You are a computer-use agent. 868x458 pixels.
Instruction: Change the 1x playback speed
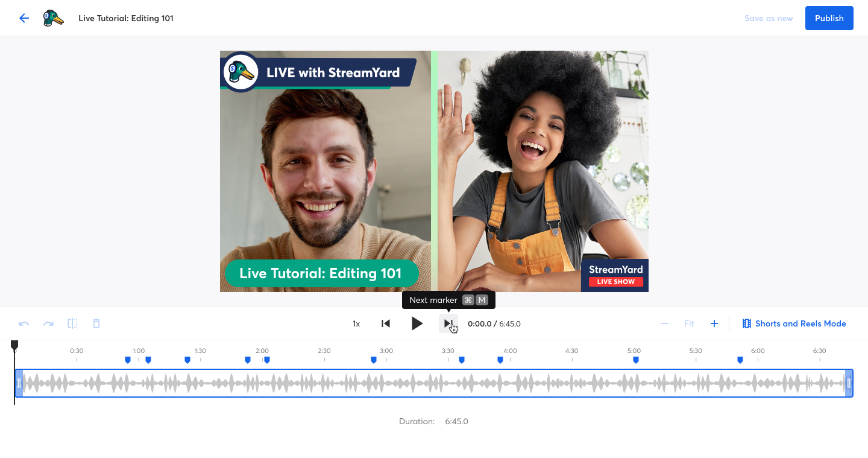356,324
